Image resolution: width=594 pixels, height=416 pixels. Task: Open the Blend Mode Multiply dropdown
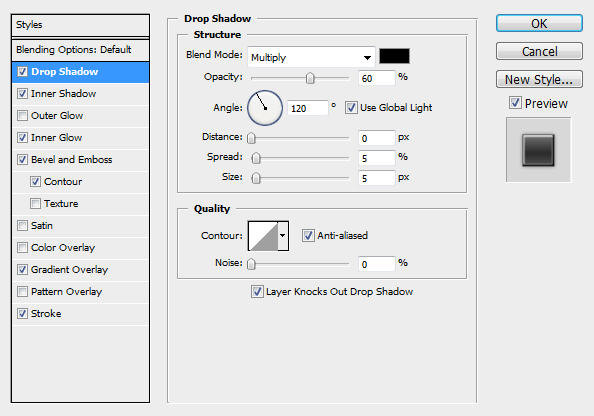(311, 57)
